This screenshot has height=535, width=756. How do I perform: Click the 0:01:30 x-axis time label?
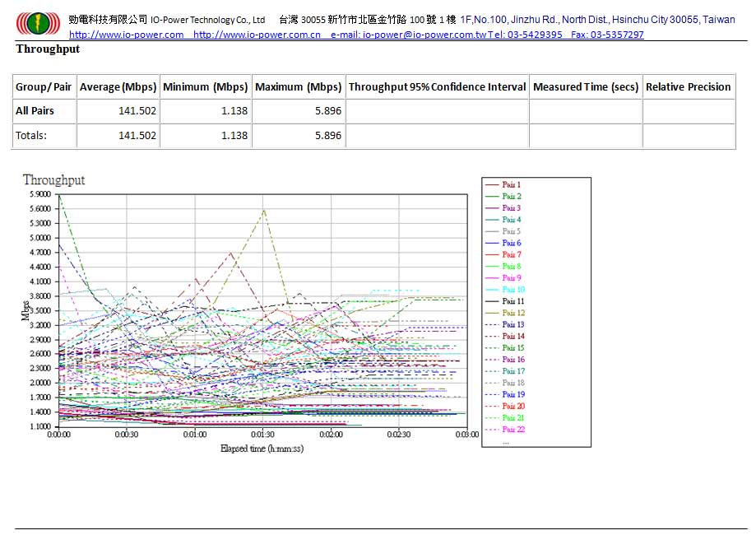click(263, 435)
